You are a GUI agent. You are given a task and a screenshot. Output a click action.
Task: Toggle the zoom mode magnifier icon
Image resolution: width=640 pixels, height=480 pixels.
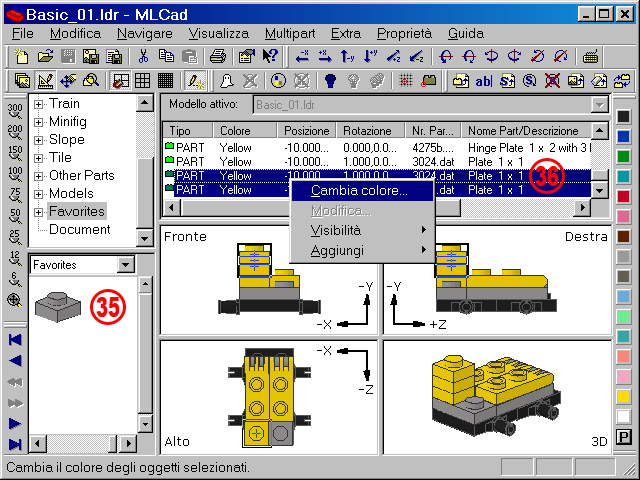click(x=91, y=81)
